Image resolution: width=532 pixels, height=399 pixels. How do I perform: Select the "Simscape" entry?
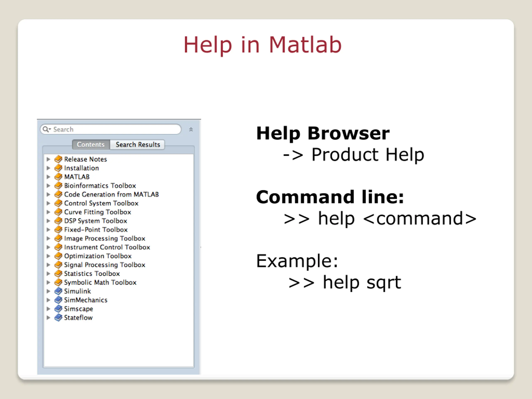78,309
